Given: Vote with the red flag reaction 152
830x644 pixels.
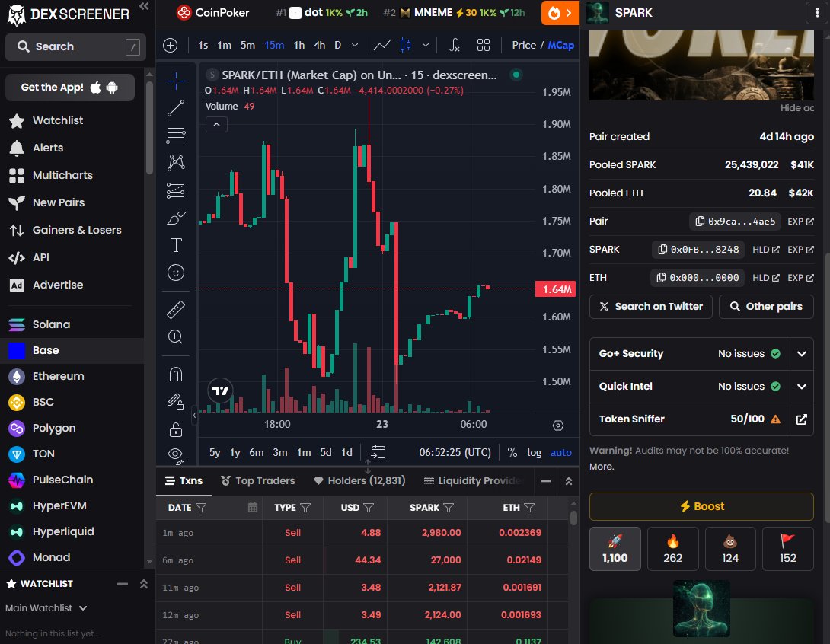Looking at the screenshot, I should [787, 549].
